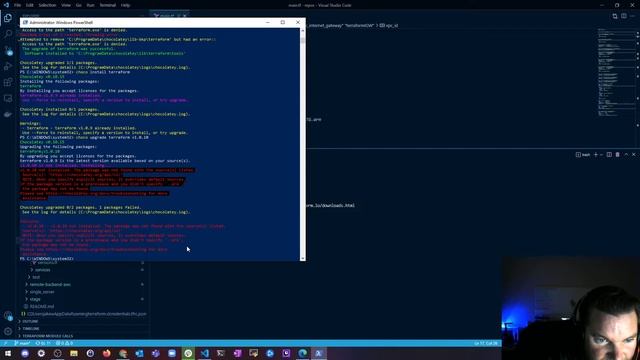Image resolution: width=640 pixels, height=360 pixels.
Task: Open the Explorer view in VS Code activity bar
Action: (x=8, y=18)
